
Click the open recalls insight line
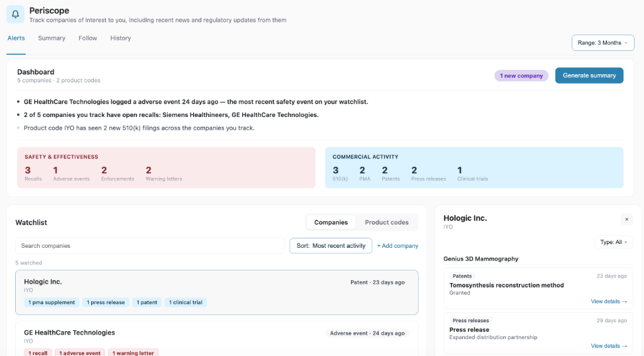(x=171, y=115)
